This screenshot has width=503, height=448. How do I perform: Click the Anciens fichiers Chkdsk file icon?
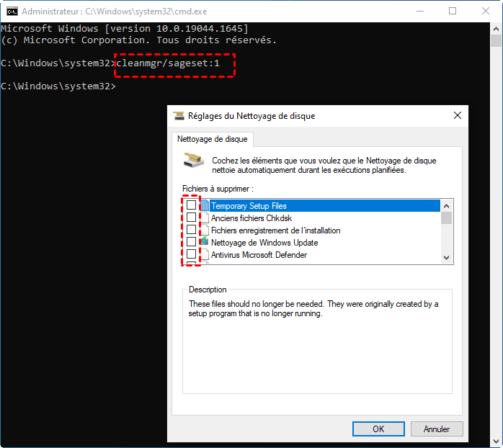[205, 218]
